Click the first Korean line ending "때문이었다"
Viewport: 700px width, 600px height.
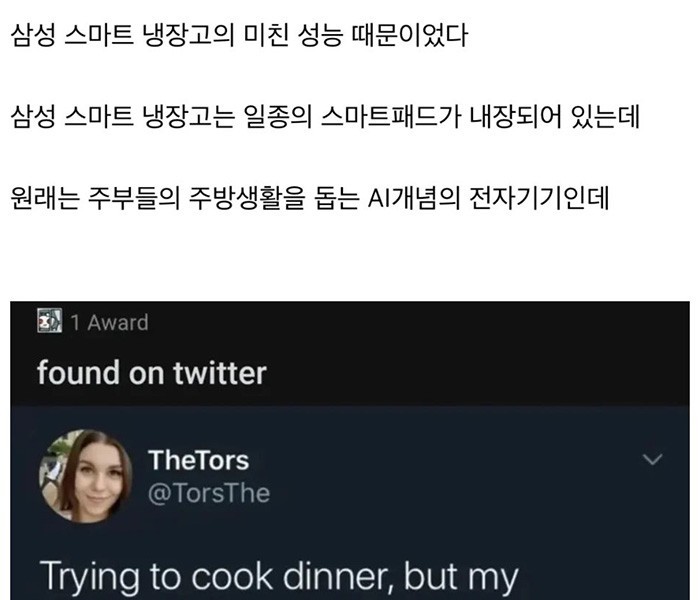coord(239,40)
